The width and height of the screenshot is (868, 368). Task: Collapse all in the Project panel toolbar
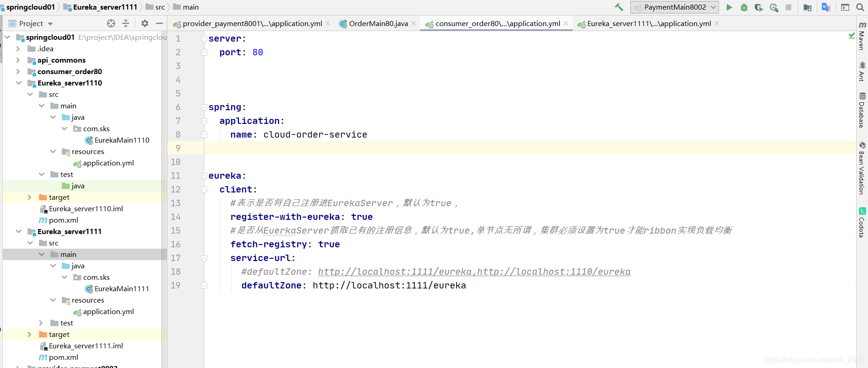tap(126, 23)
